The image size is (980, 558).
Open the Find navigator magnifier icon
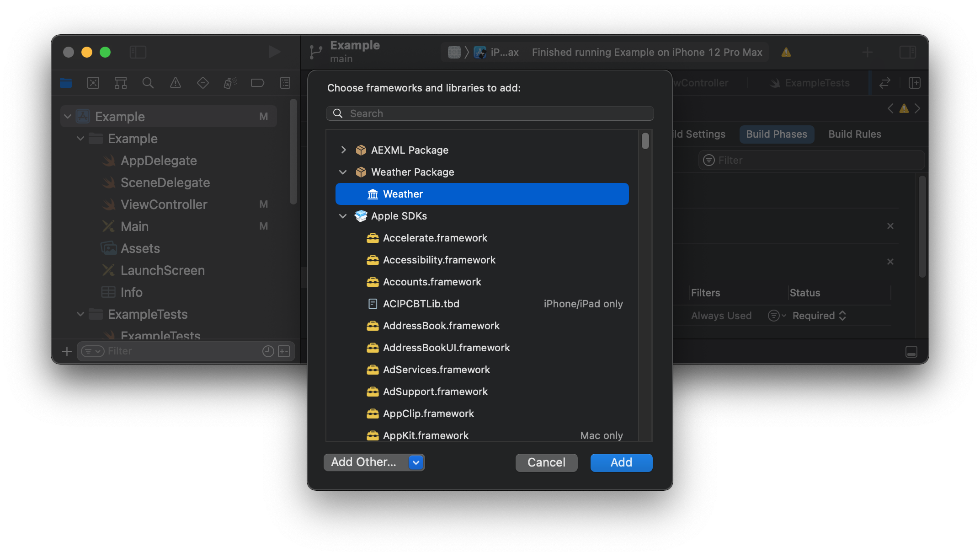148,83
